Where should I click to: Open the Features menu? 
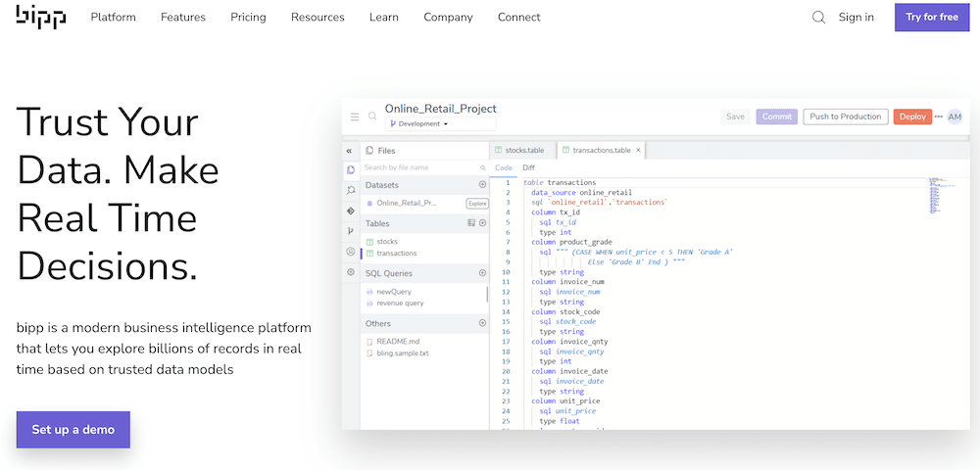tap(183, 18)
